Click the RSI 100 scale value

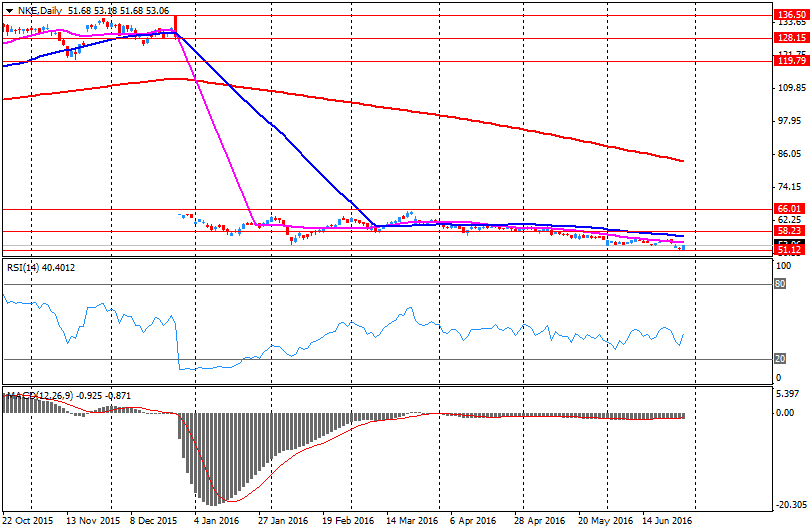785,266
